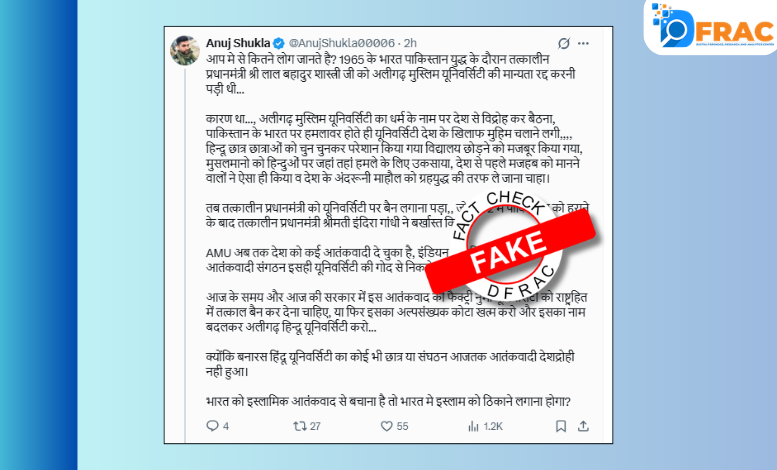Click the FAKE fact check stamp
The width and height of the screenshot is (777, 470).
510,246
